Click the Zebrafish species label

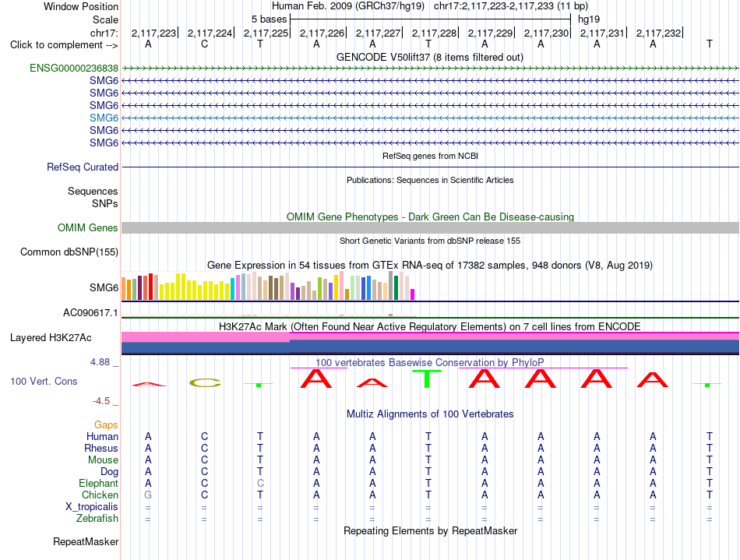(97, 519)
